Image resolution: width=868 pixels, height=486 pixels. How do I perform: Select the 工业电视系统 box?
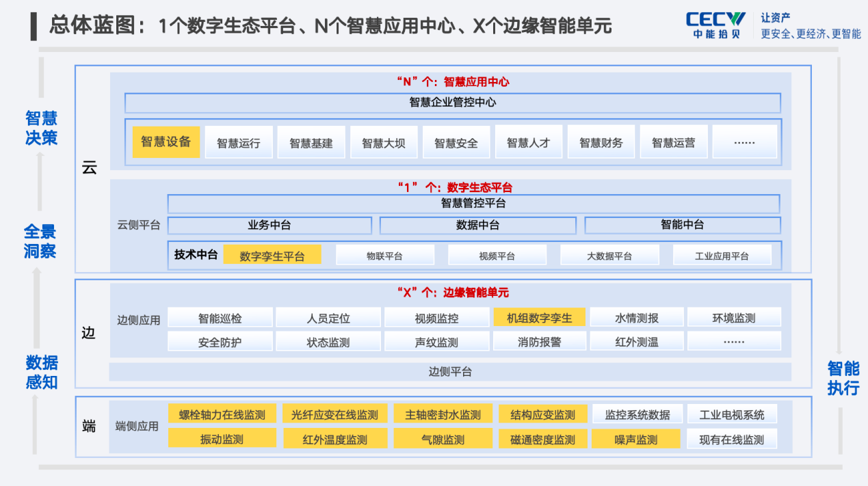click(732, 414)
